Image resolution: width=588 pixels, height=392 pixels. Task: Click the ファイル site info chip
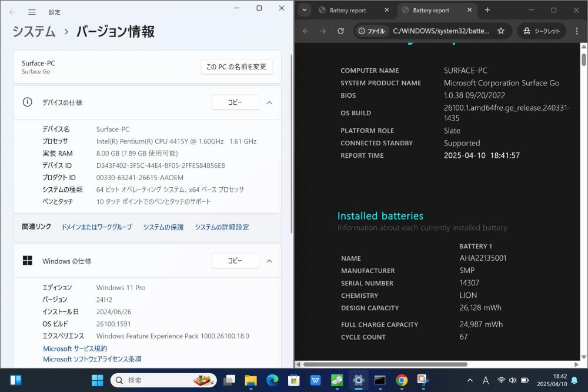click(x=372, y=31)
